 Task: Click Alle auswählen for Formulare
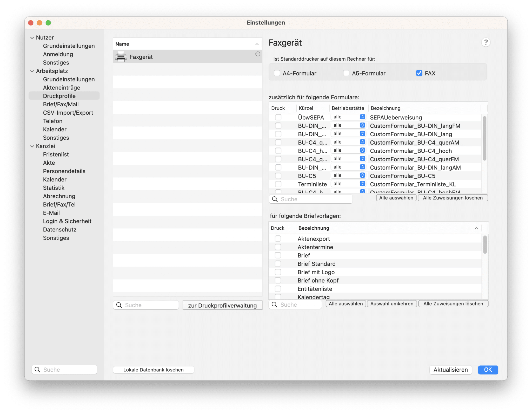click(396, 198)
